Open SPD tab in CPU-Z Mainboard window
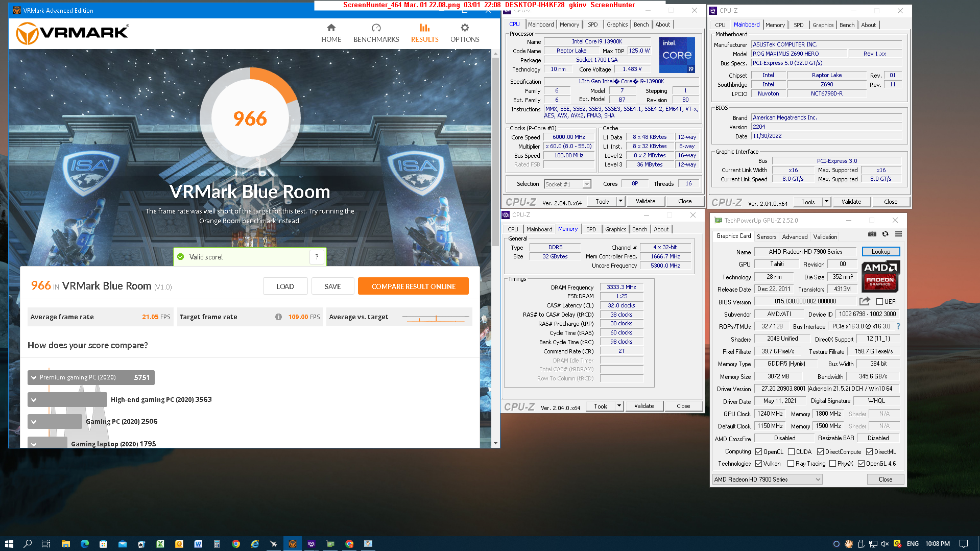 pos(798,25)
